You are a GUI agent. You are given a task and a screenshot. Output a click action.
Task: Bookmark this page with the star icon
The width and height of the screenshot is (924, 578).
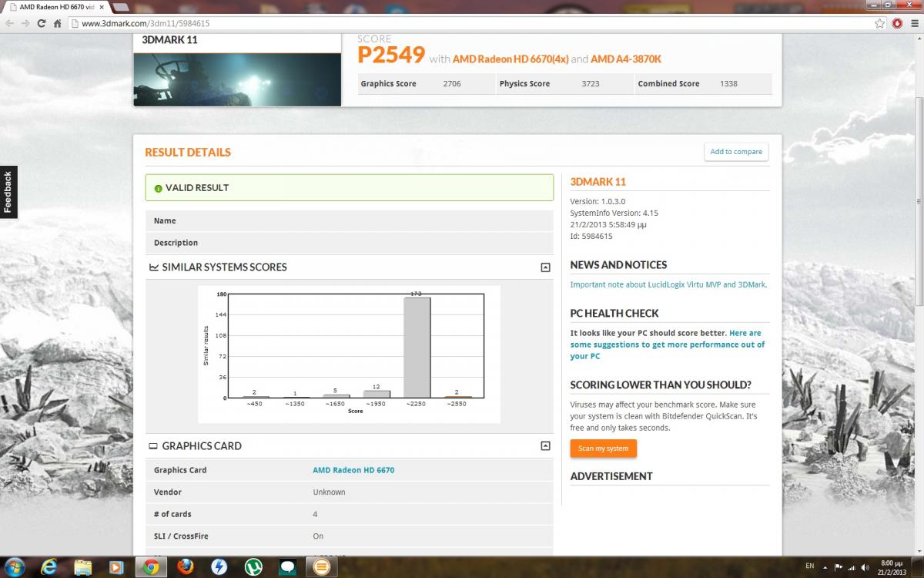pos(879,23)
